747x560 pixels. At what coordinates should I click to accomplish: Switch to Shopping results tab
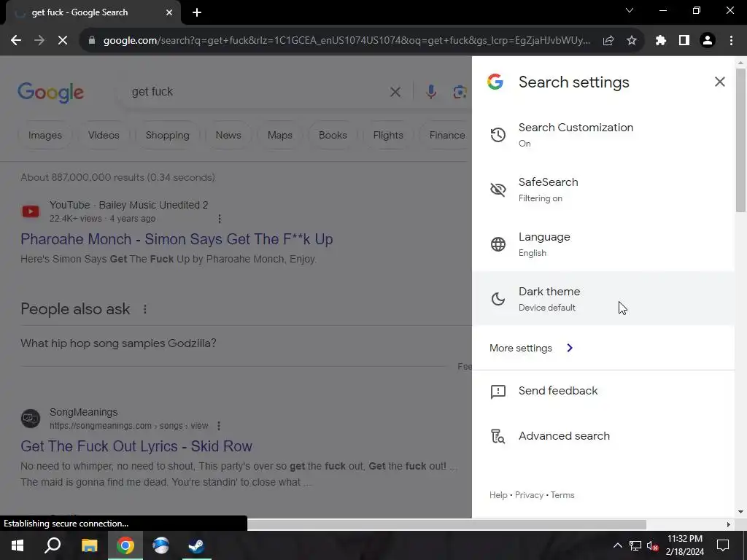tap(167, 135)
